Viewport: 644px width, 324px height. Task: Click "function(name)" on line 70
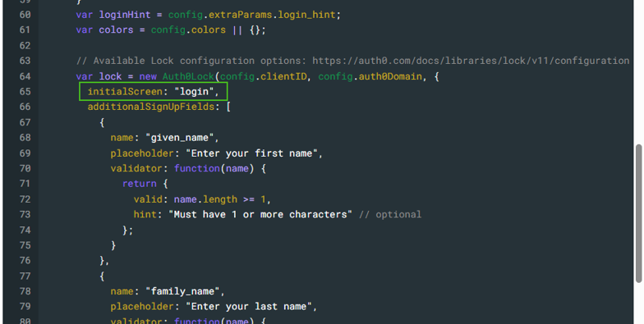[x=214, y=169]
